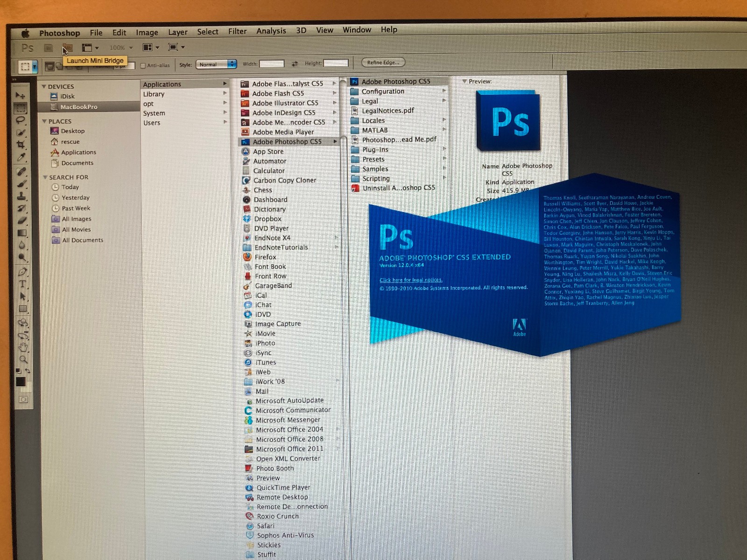
Task: Open the Edit menu
Action: [119, 32]
